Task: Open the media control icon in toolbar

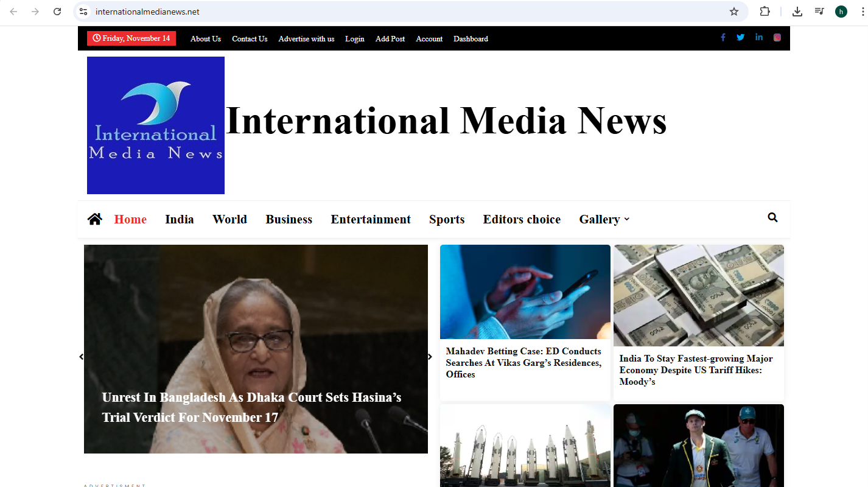Action: click(819, 12)
